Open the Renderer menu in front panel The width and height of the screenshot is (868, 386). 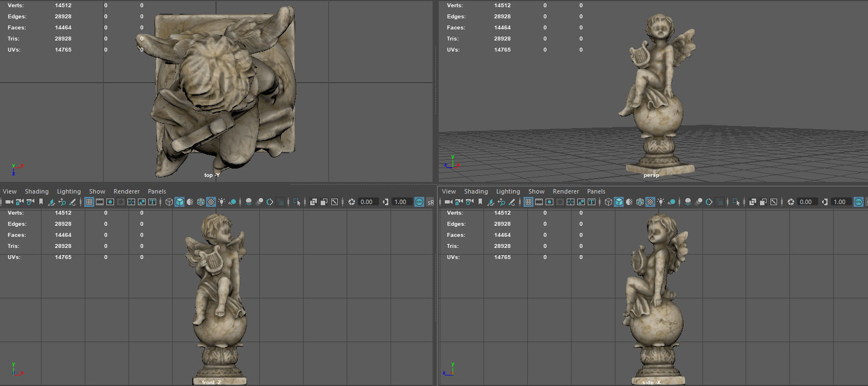[x=126, y=191]
